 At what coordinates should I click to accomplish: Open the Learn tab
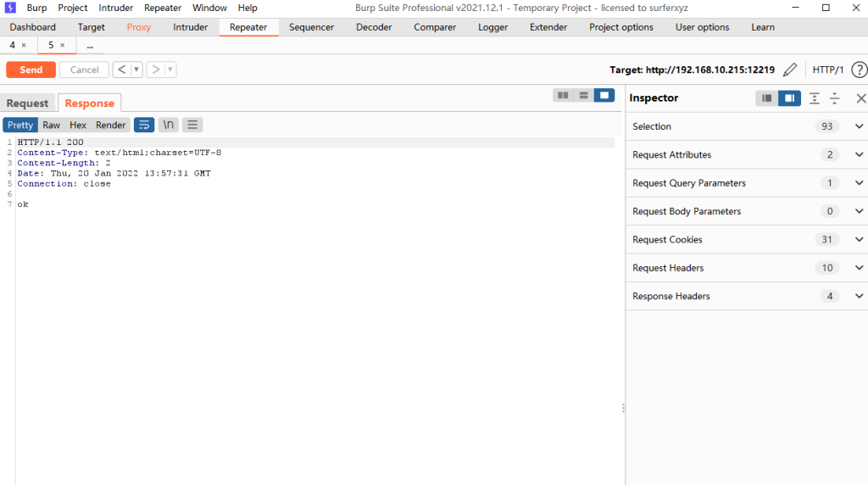tap(762, 27)
